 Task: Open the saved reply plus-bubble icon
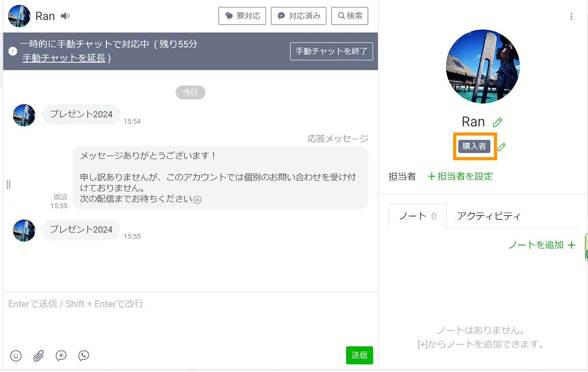click(61, 356)
